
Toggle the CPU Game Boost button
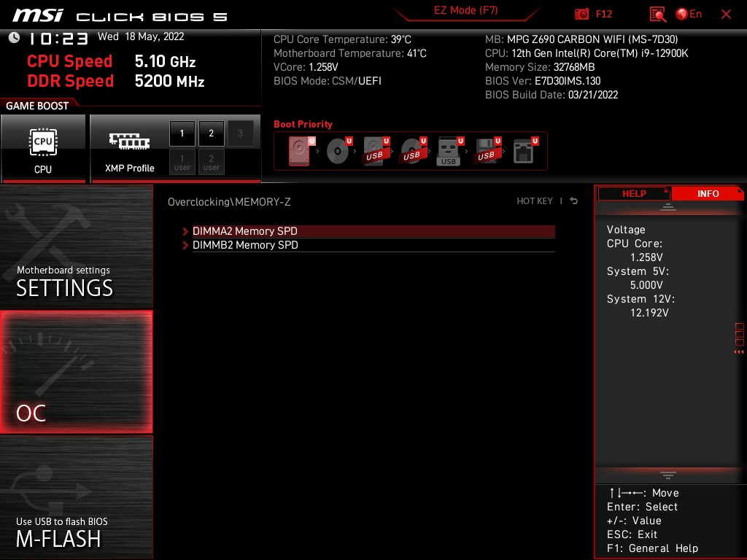[x=43, y=149]
